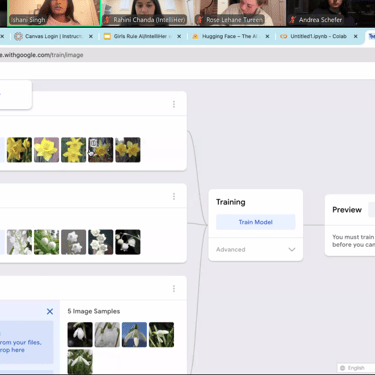The width and height of the screenshot is (375, 375).
Task: Close the Canvas Login tab
Action: coord(91,36)
